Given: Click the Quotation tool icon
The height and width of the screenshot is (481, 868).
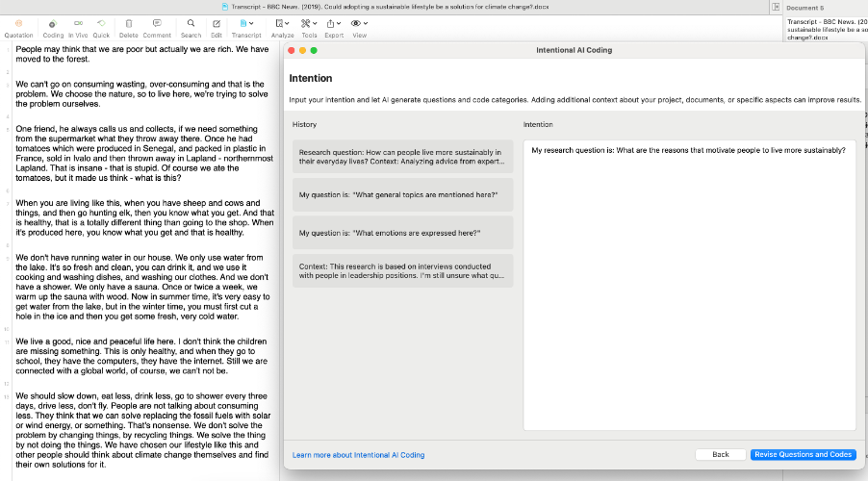Looking at the screenshot, I should pos(18,23).
